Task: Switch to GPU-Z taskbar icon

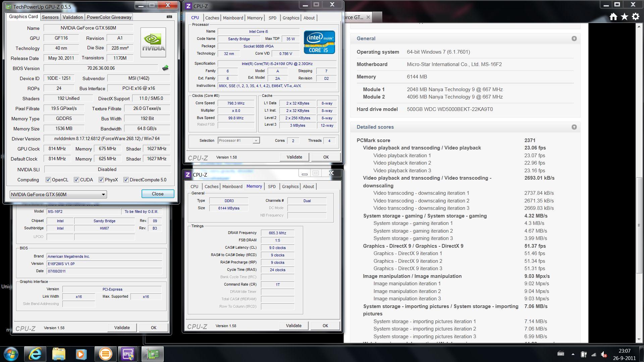Action: pos(152,354)
